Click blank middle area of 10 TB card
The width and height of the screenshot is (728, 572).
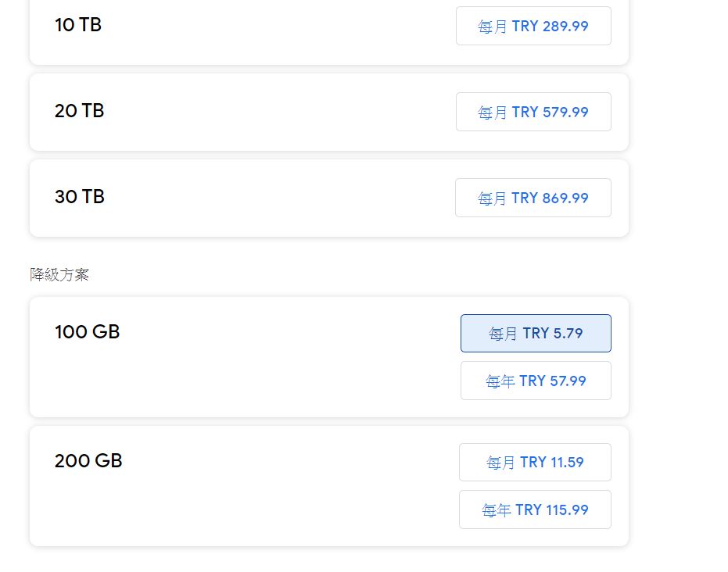tap(274, 31)
